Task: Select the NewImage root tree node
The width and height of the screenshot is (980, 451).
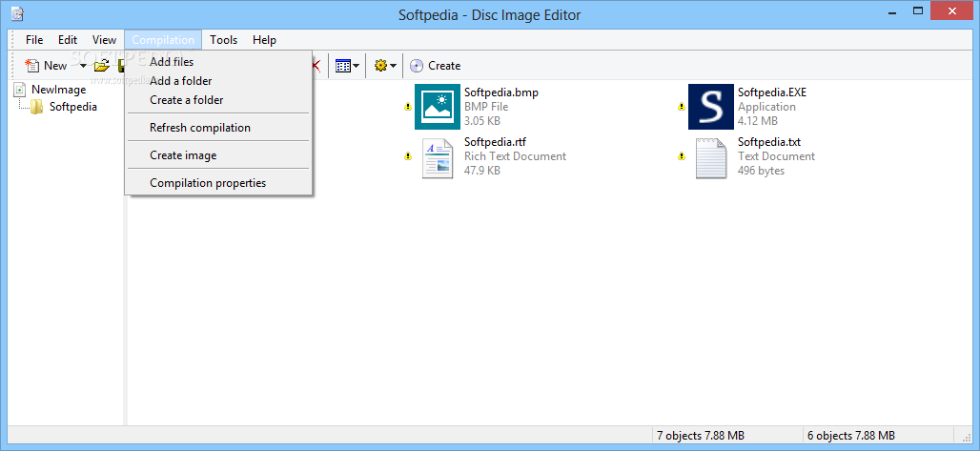Action: tap(58, 90)
